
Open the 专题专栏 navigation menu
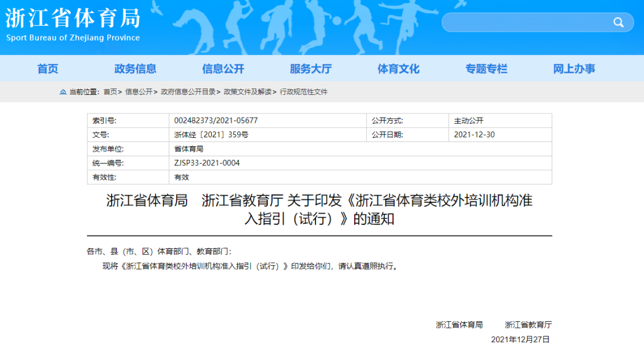tap(487, 69)
